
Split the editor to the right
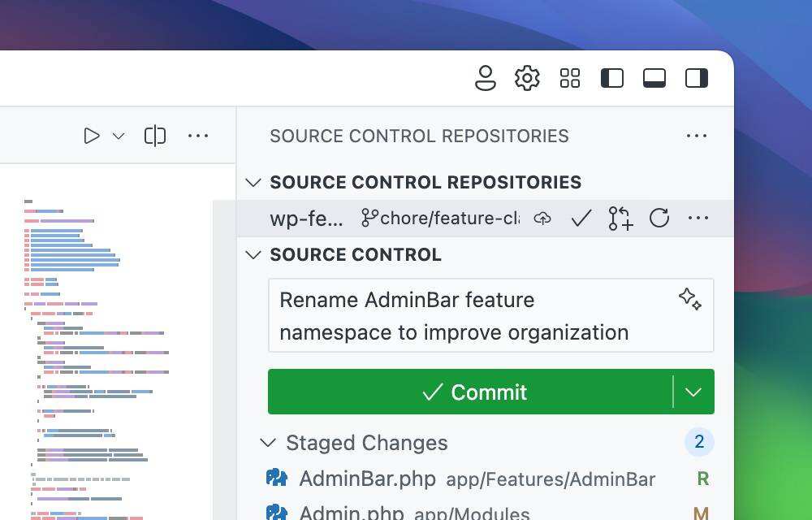click(x=155, y=136)
